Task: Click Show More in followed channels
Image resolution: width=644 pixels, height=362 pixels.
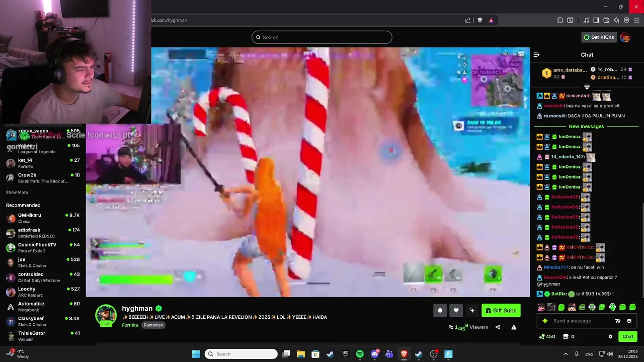Action: click(x=17, y=192)
